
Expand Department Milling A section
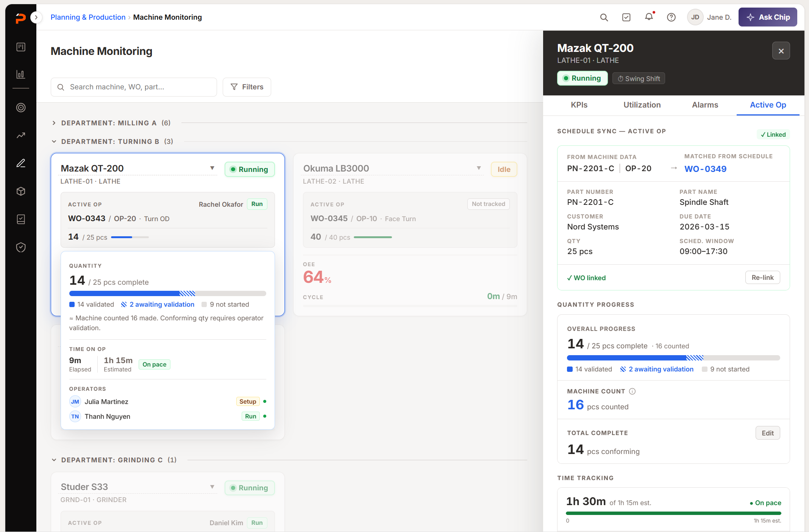pos(54,123)
